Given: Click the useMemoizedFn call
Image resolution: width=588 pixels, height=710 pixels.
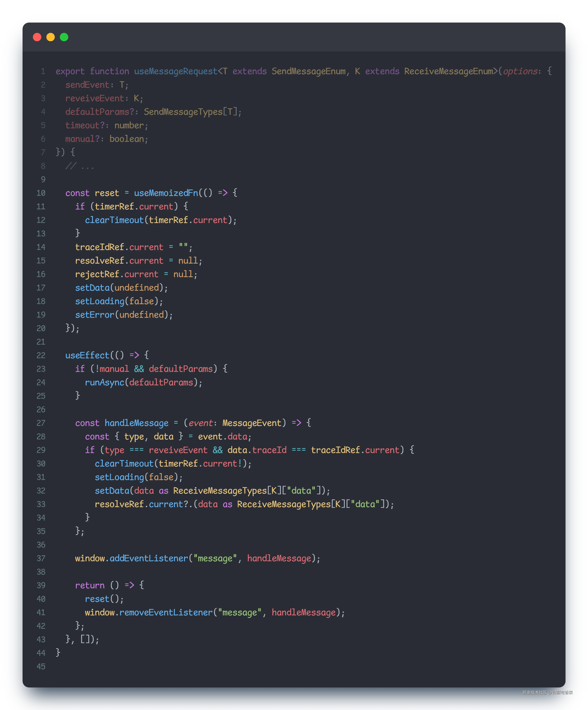Looking at the screenshot, I should 166,193.
